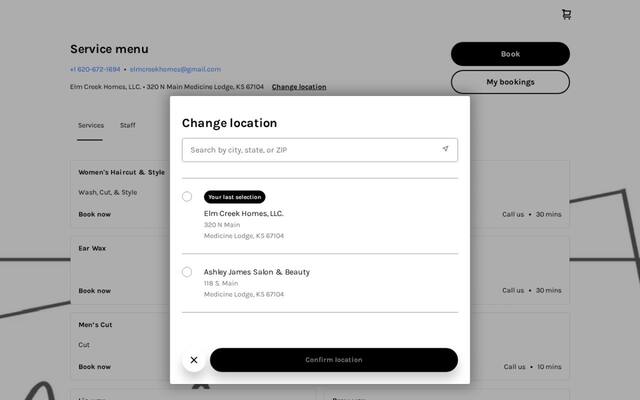
Task: Click 'Call us • 10 mins' text
Action: tap(532, 367)
